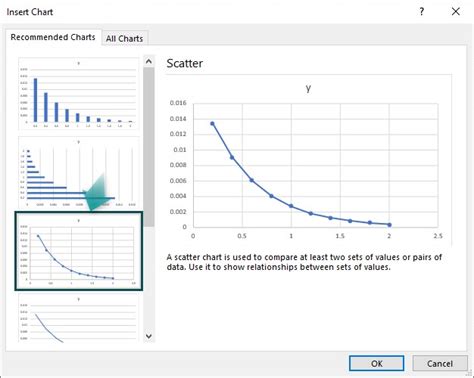This screenshot has height=378, width=474.
Task: Click the scatter chart description text
Action: [x=304, y=262]
